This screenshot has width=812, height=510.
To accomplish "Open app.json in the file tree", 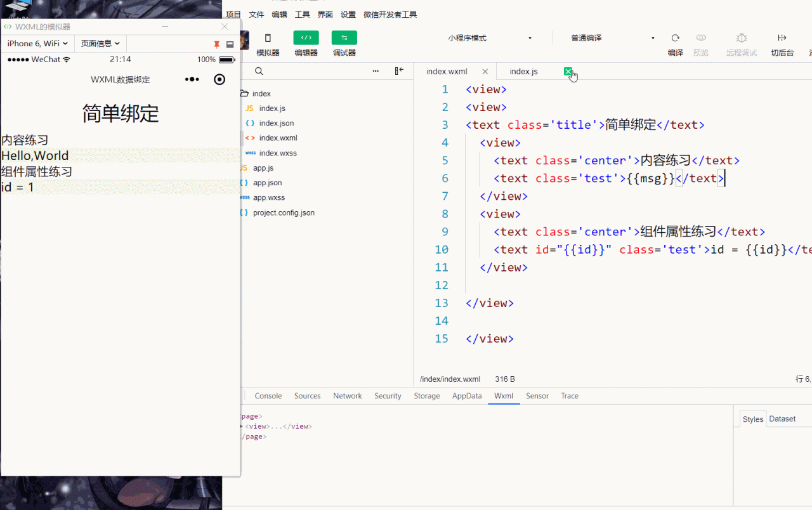I will point(267,183).
